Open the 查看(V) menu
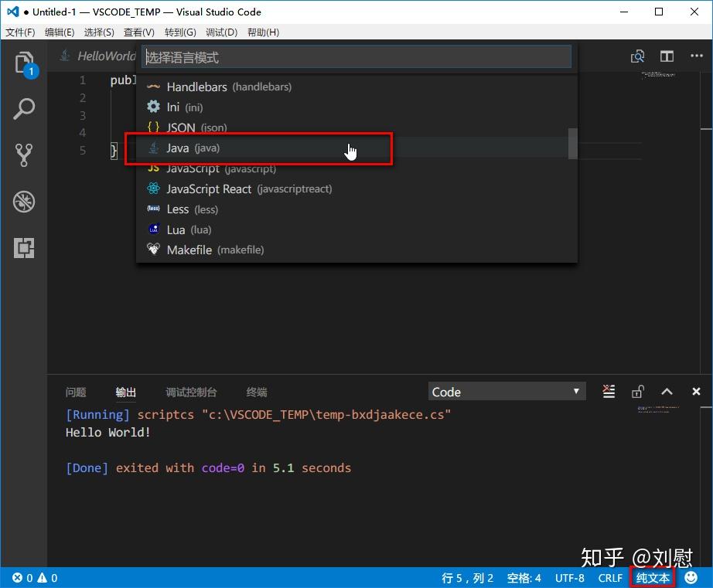Viewport: 713px width, 588px height. click(x=138, y=32)
